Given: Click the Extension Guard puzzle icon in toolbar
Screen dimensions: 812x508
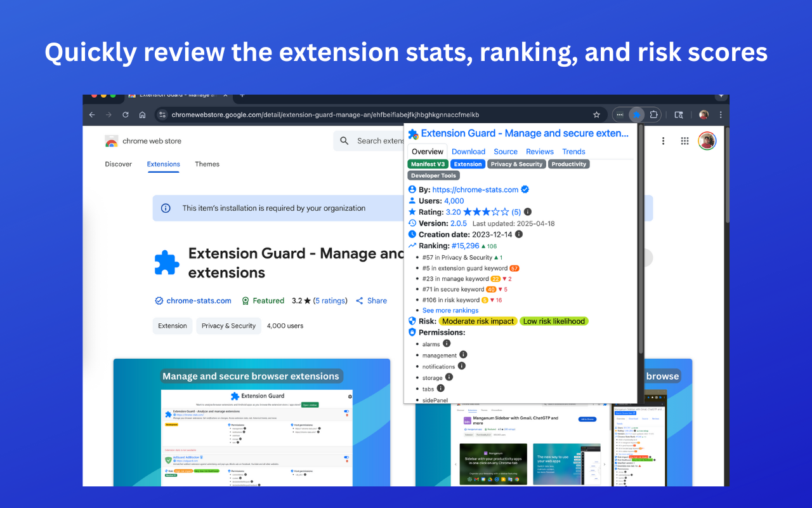Looking at the screenshot, I should pos(637,115).
